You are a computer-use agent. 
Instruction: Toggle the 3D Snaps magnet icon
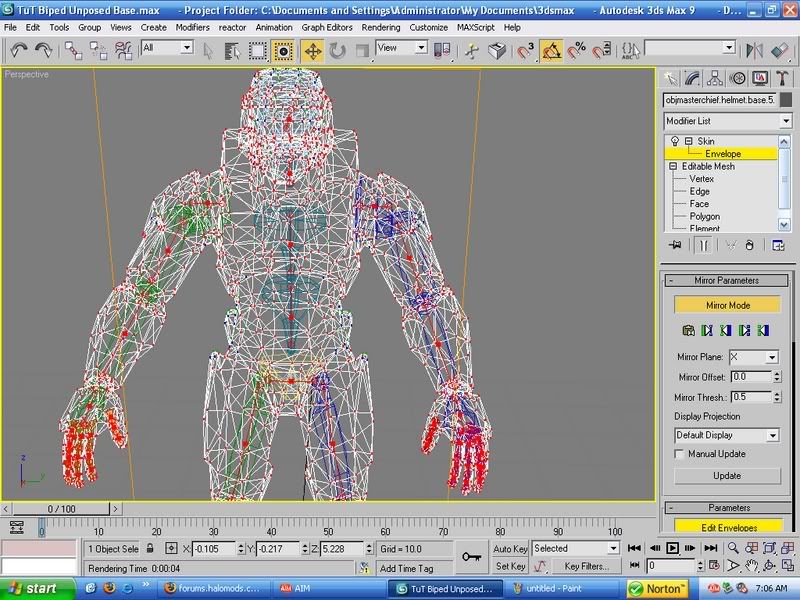pos(526,51)
